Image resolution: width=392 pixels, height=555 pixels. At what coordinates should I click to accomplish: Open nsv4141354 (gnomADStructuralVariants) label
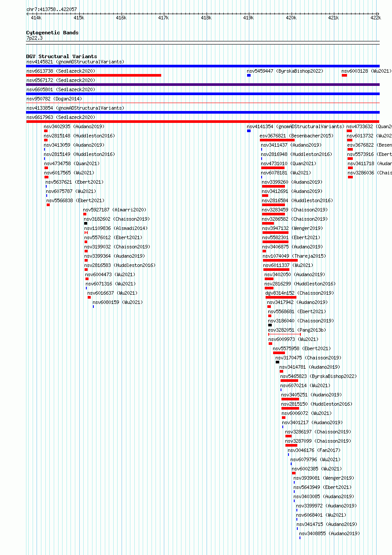point(296,126)
